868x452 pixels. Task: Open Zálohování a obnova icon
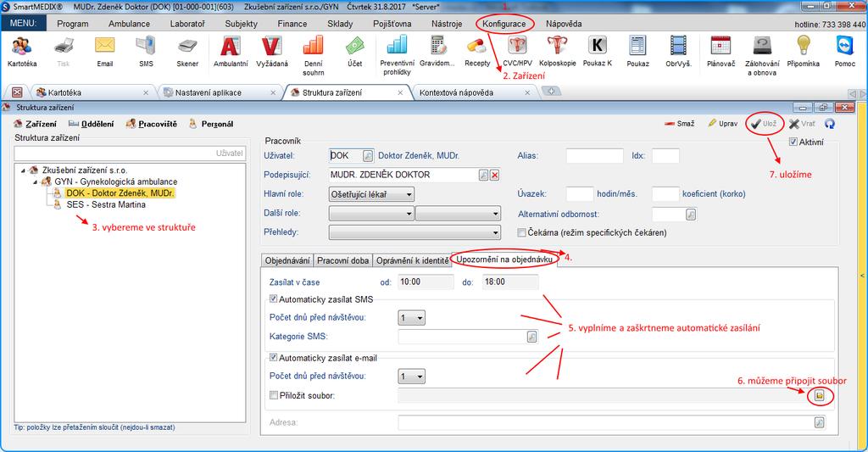click(x=762, y=46)
